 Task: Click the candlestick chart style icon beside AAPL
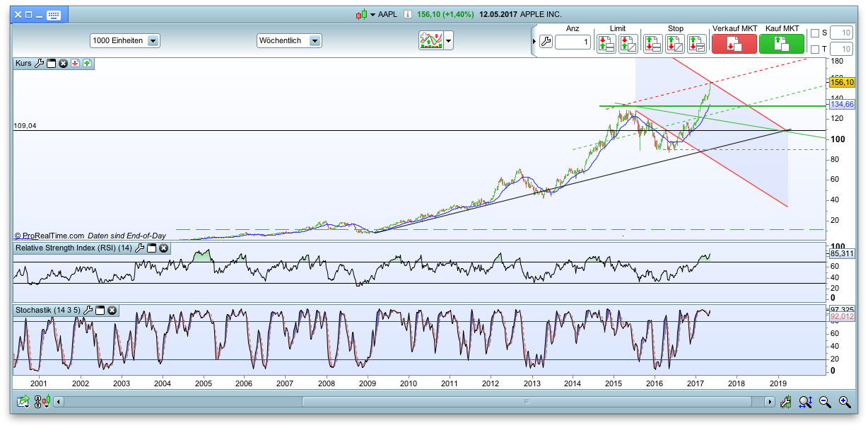click(361, 14)
